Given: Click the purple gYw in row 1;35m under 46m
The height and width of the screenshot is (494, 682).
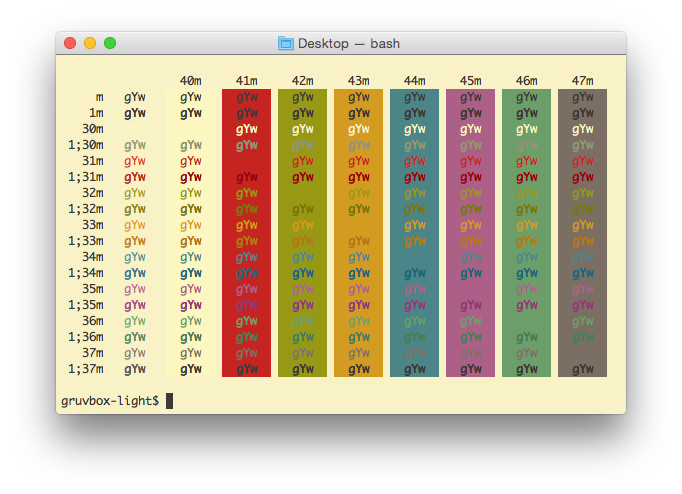Looking at the screenshot, I should click(527, 306).
